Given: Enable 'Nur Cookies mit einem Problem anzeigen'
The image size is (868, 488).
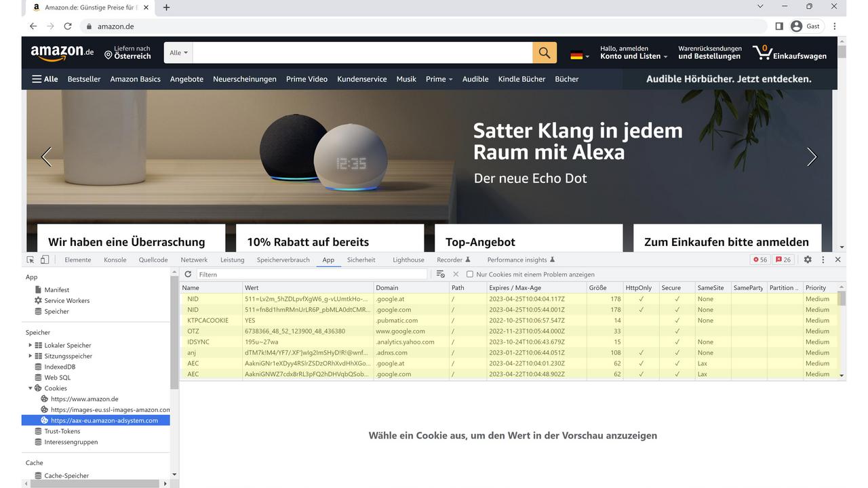Looking at the screenshot, I should pyautogui.click(x=469, y=274).
